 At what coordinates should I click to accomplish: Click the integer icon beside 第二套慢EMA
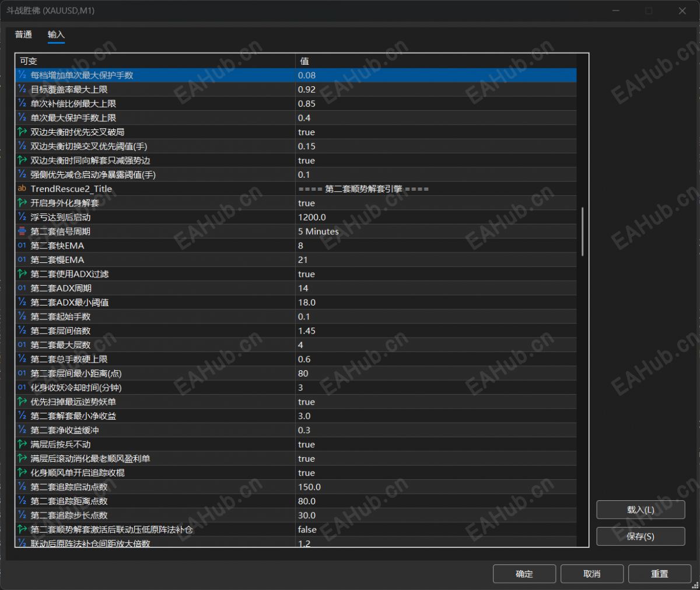22,259
